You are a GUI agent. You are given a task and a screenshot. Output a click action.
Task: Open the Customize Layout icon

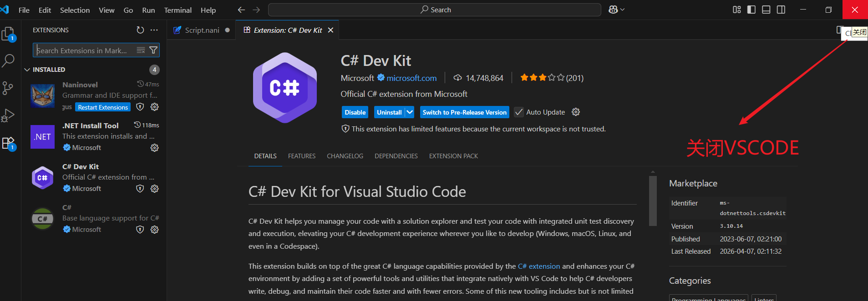(737, 10)
